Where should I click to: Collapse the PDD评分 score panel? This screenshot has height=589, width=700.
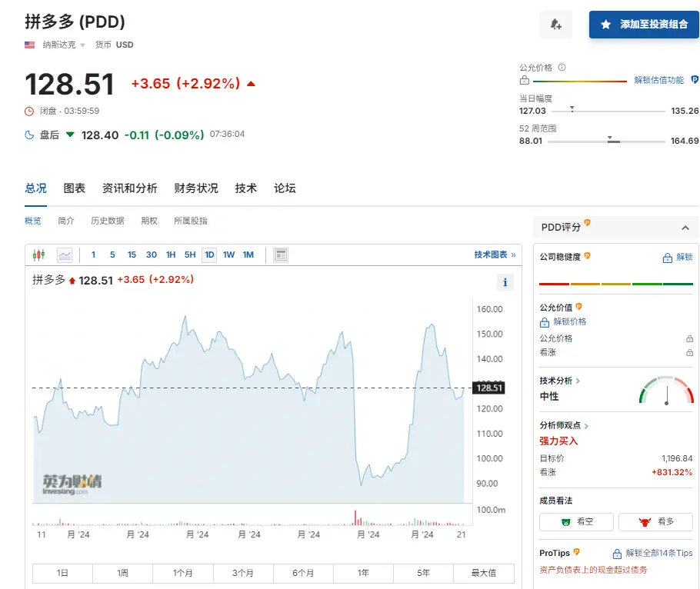click(x=685, y=228)
